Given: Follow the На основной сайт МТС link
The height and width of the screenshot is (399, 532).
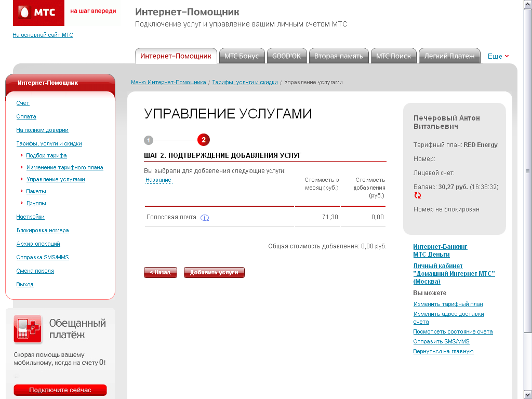Looking at the screenshot, I should [x=43, y=35].
